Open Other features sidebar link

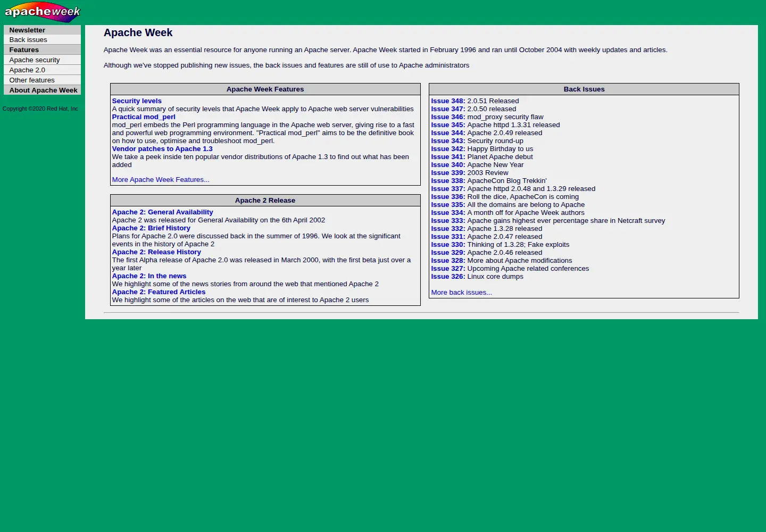click(32, 80)
